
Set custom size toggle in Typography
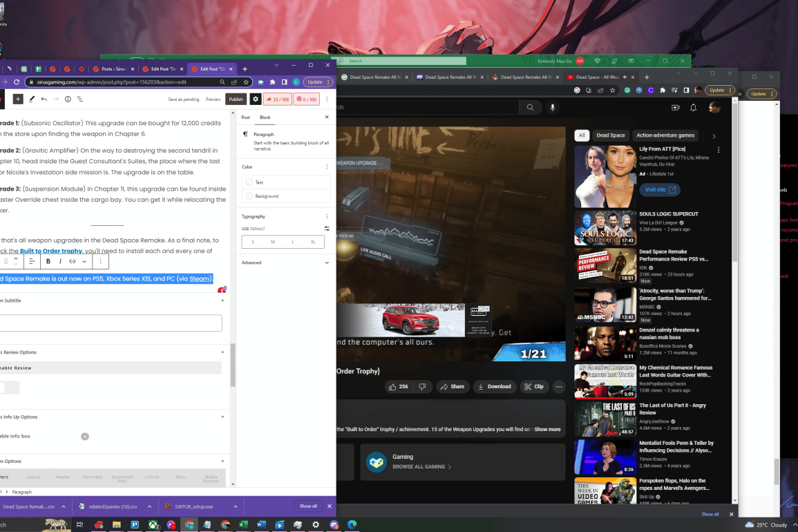(x=327, y=229)
